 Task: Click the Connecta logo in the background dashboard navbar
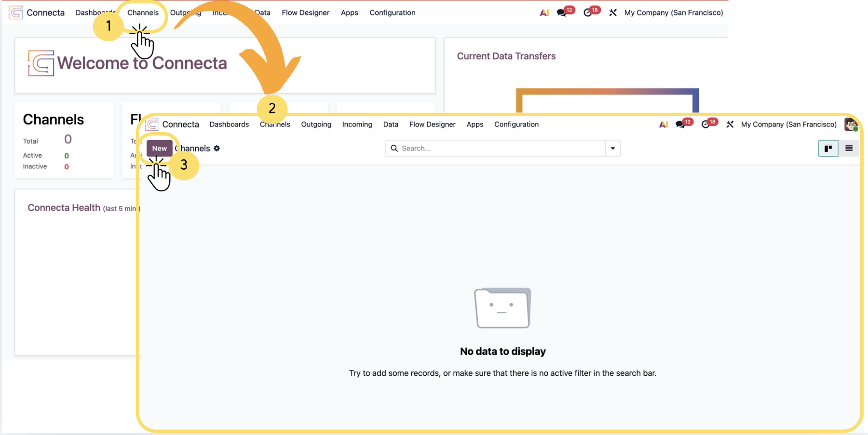pos(16,13)
